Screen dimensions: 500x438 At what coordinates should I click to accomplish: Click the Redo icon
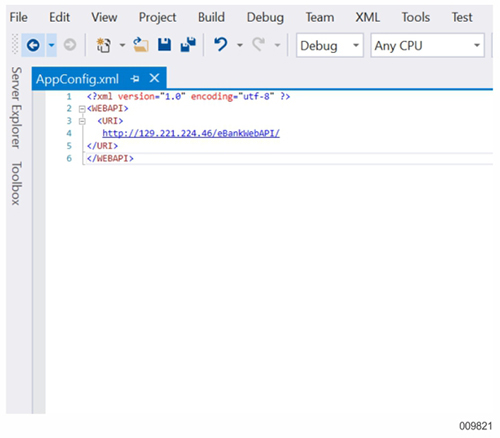click(258, 44)
